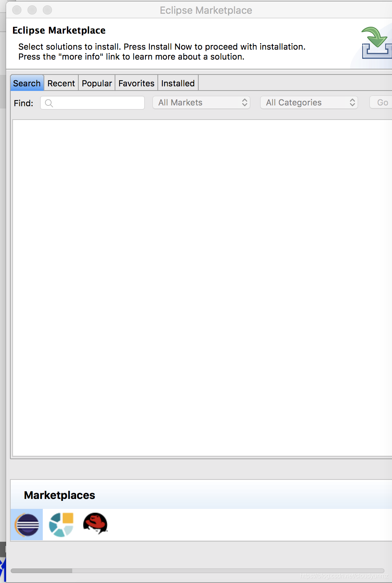Image resolution: width=392 pixels, height=583 pixels.
Task: Close the Eclipse Marketplace window
Action: coord(17,10)
